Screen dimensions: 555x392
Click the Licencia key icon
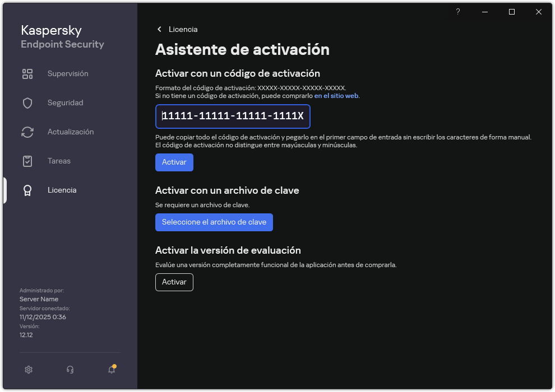pyautogui.click(x=27, y=190)
